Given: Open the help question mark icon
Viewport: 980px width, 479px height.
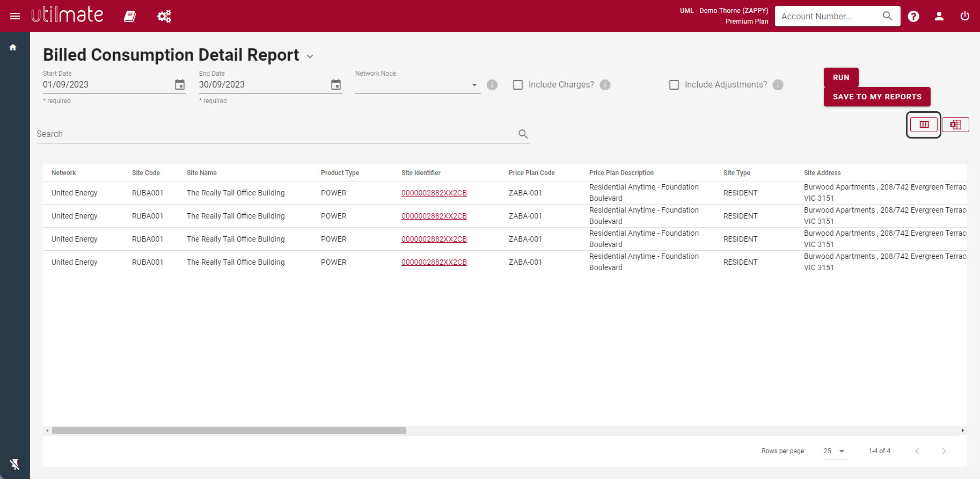Looking at the screenshot, I should tap(913, 16).
